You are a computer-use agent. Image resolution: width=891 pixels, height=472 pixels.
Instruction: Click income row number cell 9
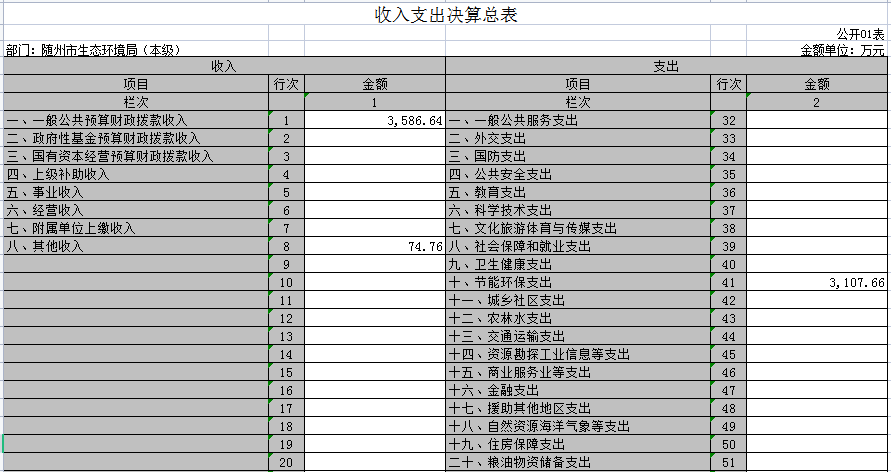pos(286,264)
